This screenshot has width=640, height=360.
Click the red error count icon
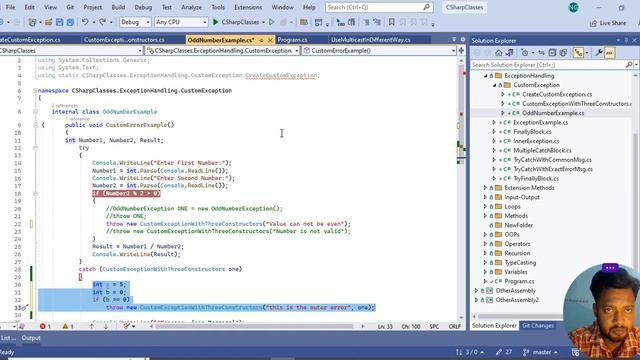42,326
